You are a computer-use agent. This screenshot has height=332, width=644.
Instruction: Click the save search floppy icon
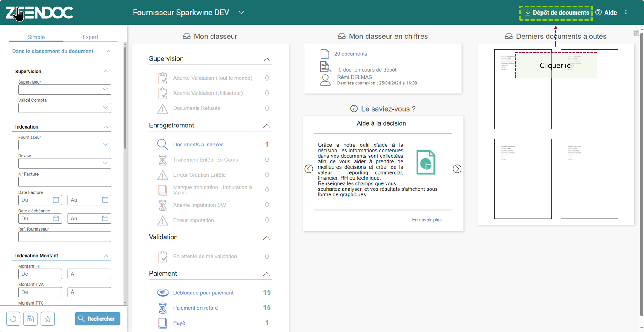coord(30,319)
